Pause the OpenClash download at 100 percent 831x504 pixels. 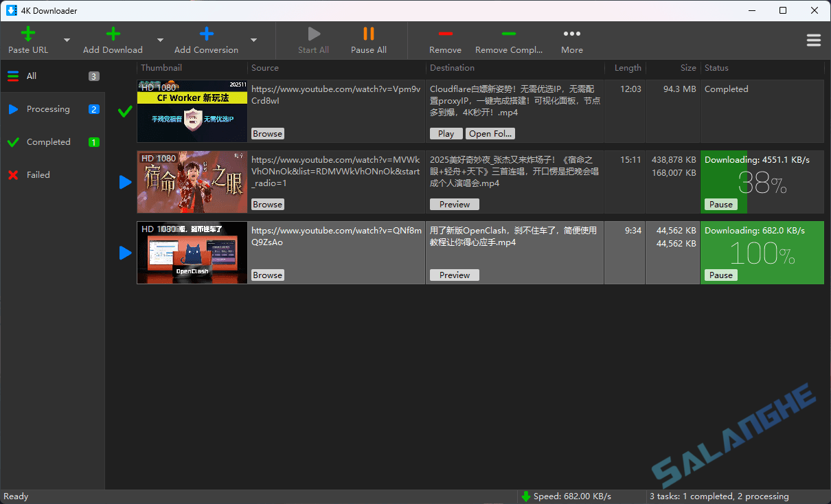pyautogui.click(x=720, y=275)
